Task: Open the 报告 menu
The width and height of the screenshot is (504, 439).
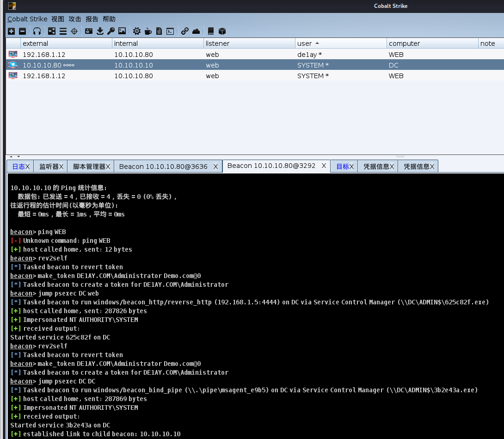Action: tap(92, 19)
